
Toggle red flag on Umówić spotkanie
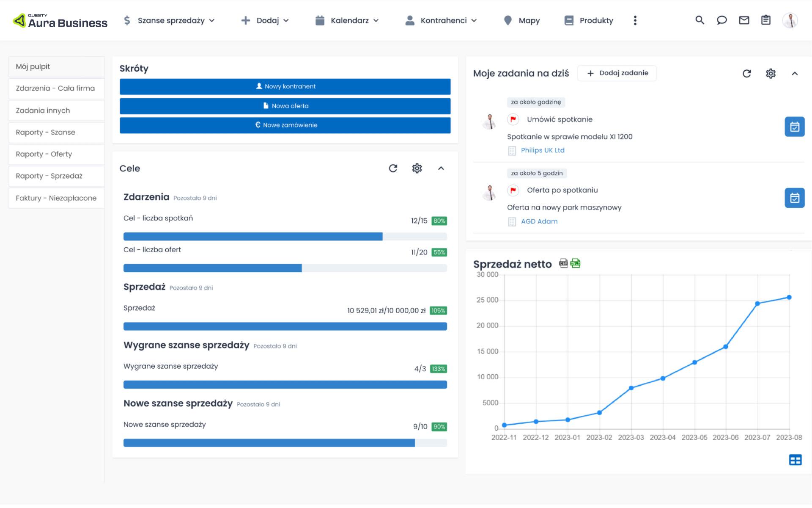click(x=513, y=119)
